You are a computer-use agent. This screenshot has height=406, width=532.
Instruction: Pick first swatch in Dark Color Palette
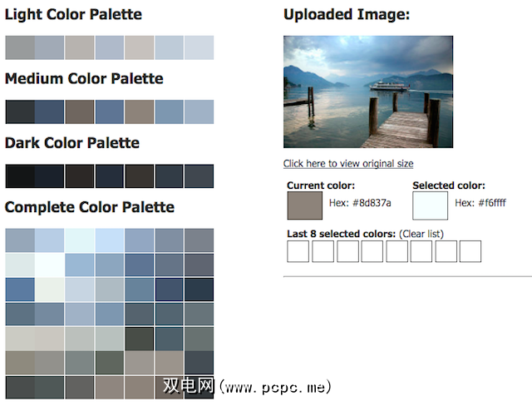20,176
